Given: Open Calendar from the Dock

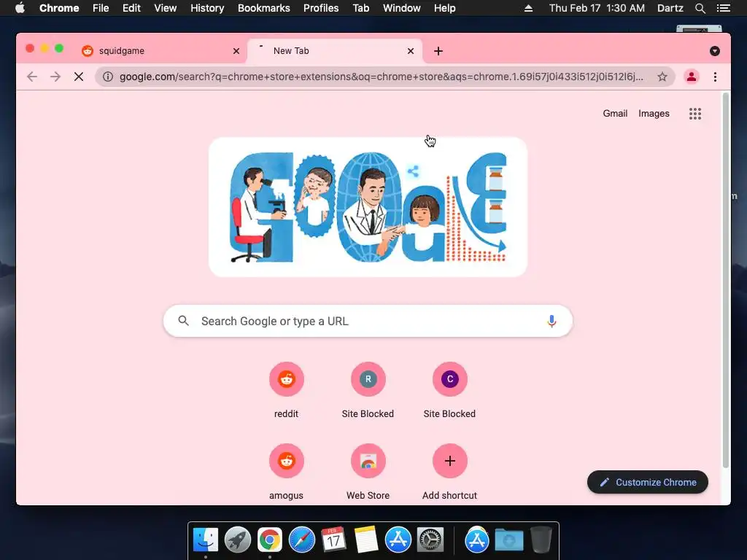Looking at the screenshot, I should [333, 540].
